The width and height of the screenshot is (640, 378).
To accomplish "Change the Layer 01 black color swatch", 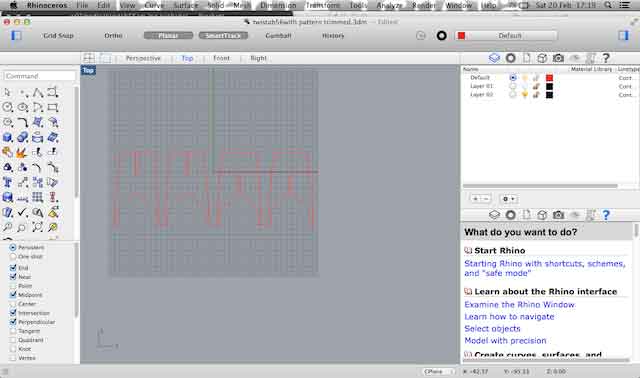I will (x=549, y=86).
